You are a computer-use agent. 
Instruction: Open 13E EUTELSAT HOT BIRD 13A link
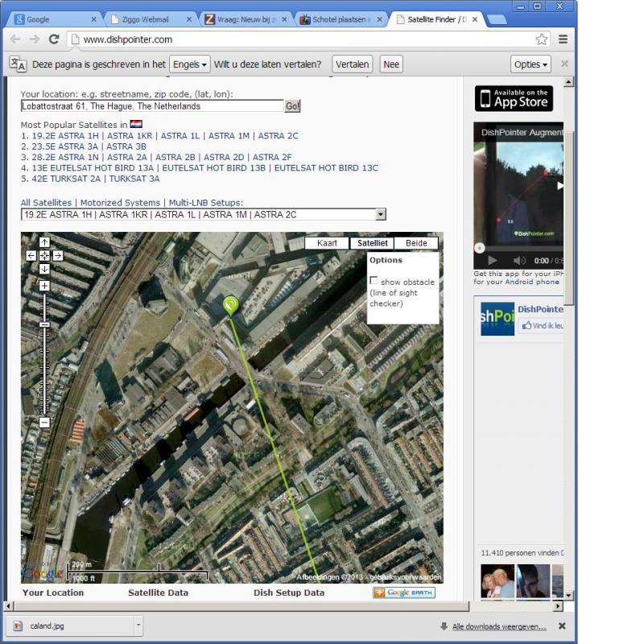click(x=93, y=167)
